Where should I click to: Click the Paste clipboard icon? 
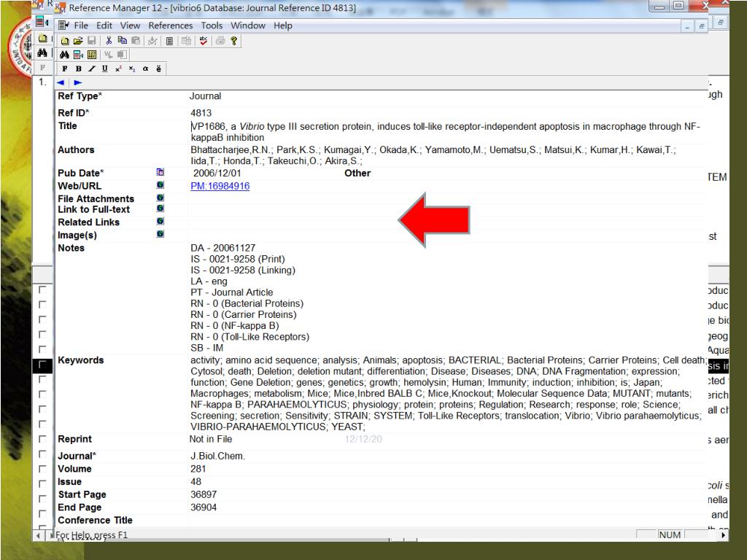pos(136,41)
